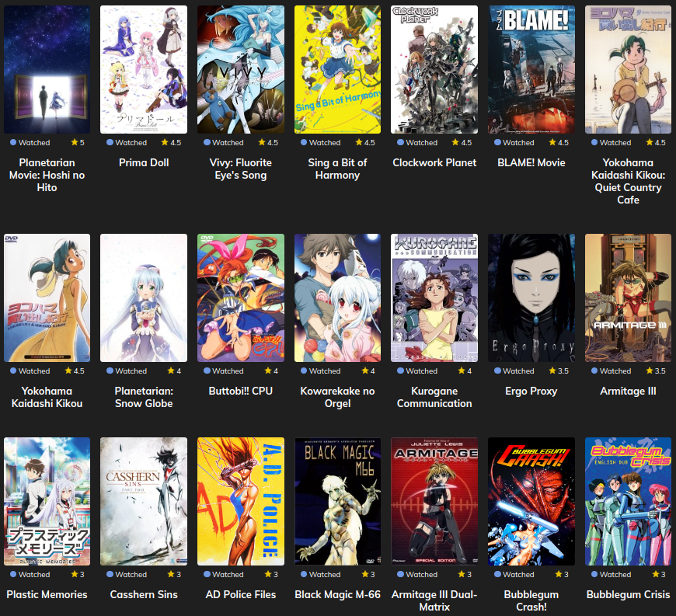Viewport: 676px width, 616px height.
Task: Click the Yokohama Kaidashi Kikou DVD cover
Action: (47, 298)
